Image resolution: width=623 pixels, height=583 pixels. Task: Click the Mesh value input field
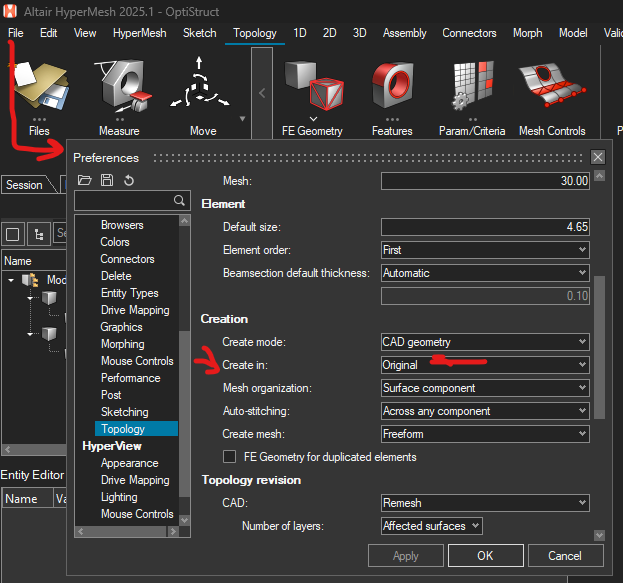tap(485, 181)
